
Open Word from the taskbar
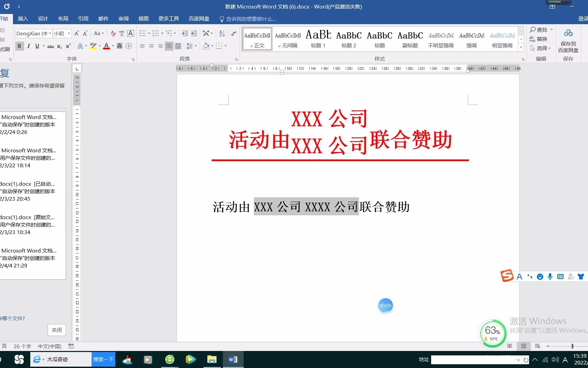[x=233, y=359]
